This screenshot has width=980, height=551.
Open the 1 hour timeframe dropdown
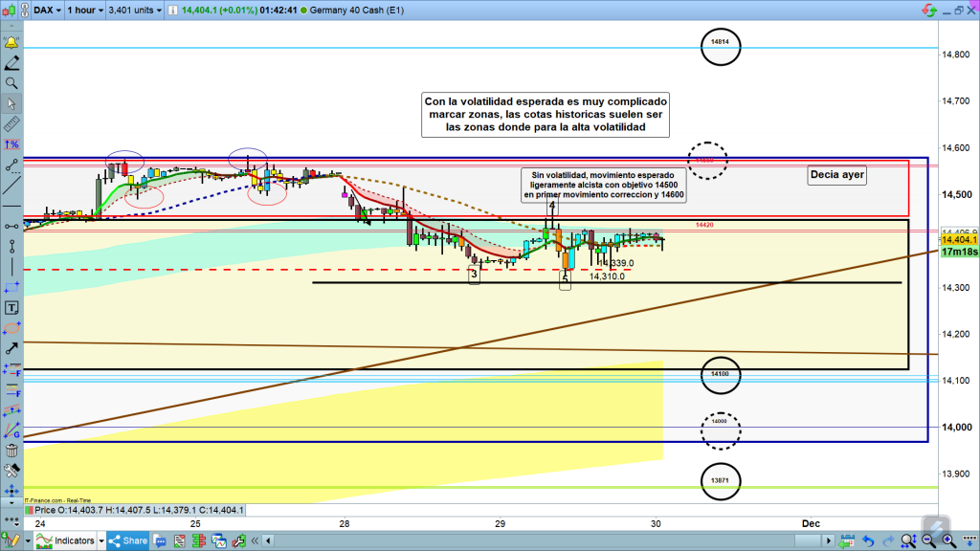pos(86,11)
